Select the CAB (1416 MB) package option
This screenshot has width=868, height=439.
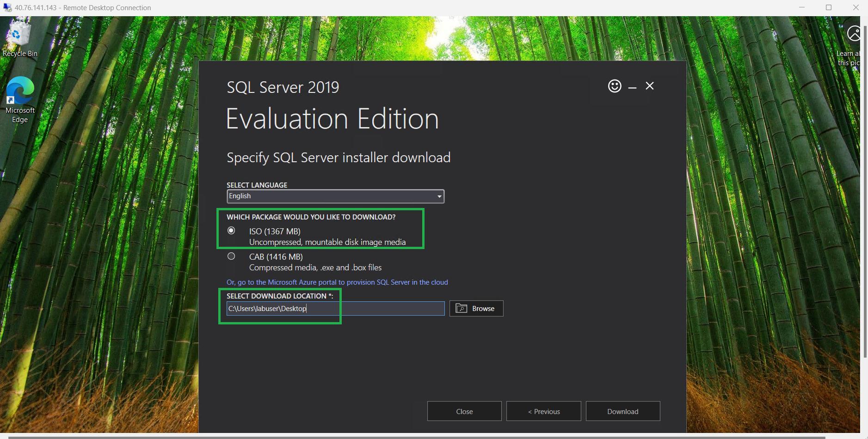[x=231, y=256]
